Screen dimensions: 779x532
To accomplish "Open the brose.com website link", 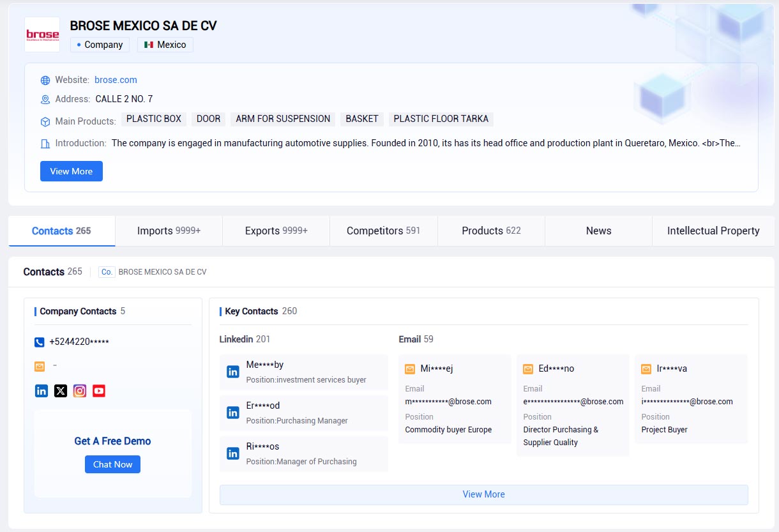I will point(116,80).
